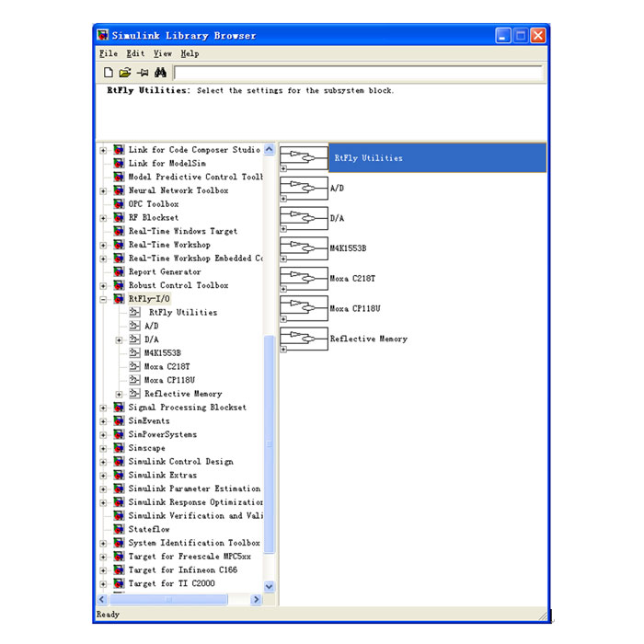
Task: Expand the D/A subtree node
Action: coord(119,340)
